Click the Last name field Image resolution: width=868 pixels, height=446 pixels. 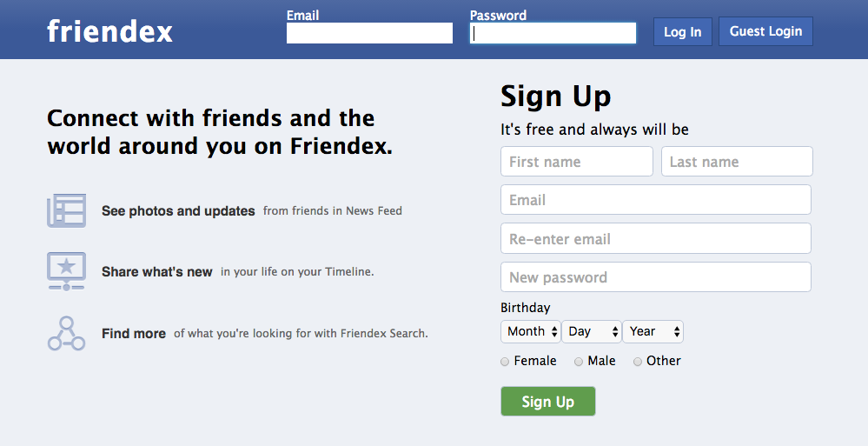(x=737, y=161)
